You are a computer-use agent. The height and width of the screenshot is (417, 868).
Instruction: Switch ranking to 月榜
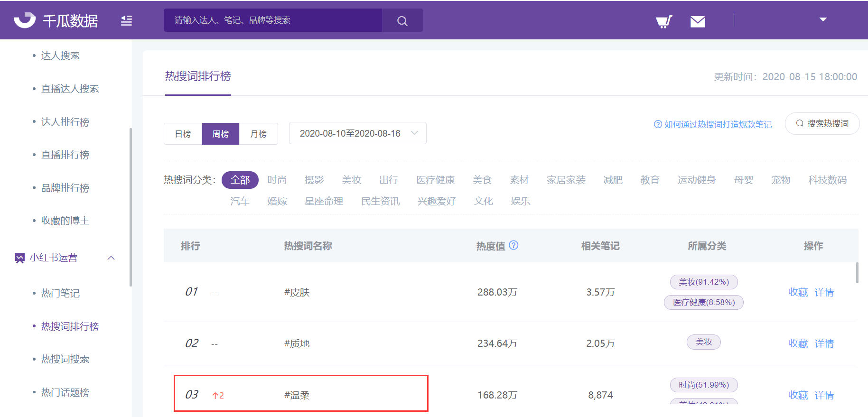click(x=258, y=134)
